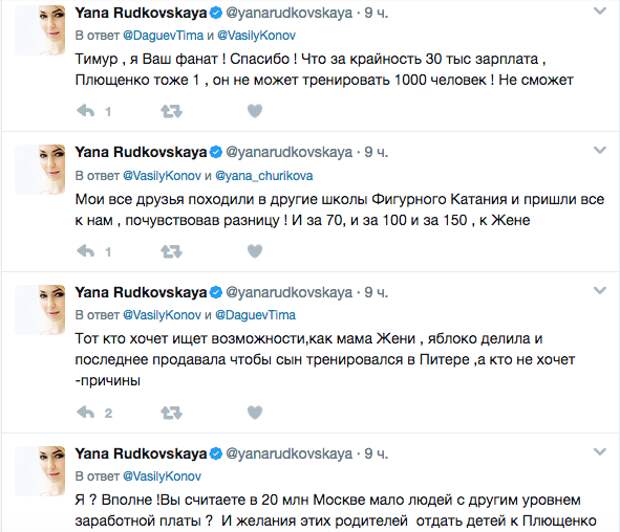620x532 pixels.
Task: Expand more options on "Тот кто хочет" tweet
Action: (x=598, y=293)
